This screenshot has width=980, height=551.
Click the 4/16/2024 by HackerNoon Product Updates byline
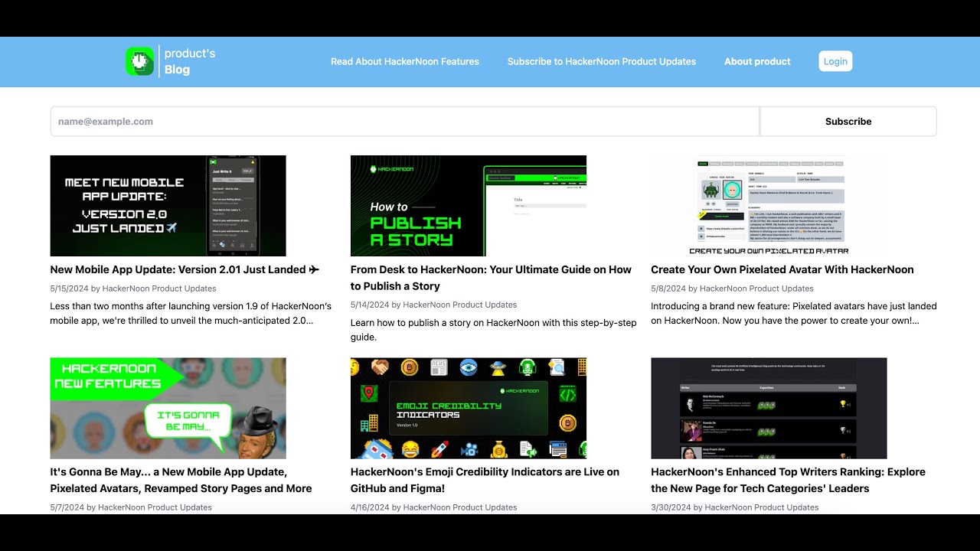433,507
